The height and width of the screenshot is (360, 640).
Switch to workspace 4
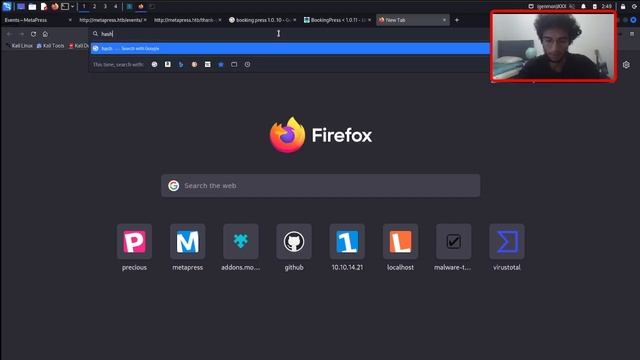point(116,7)
